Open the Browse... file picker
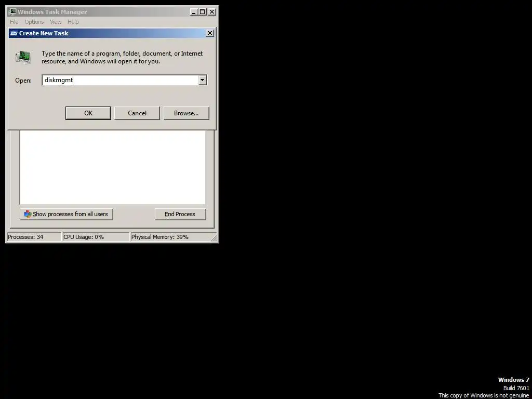Viewport: 532px width, 399px height. 187,113
